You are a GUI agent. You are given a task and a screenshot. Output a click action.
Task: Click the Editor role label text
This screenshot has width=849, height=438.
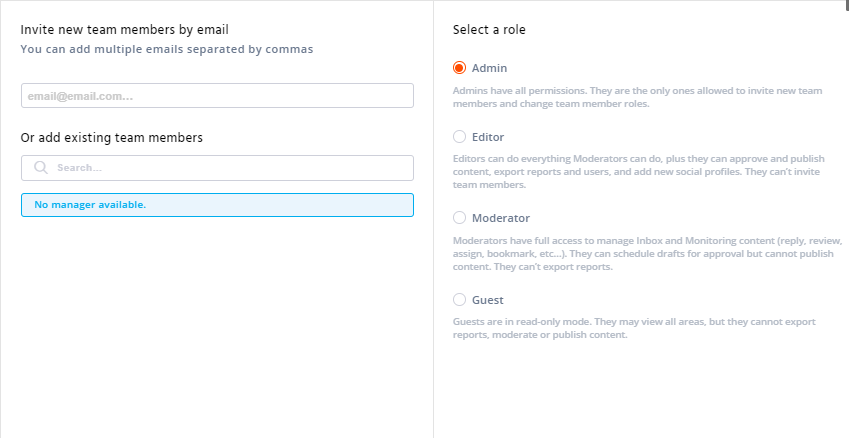click(x=488, y=136)
